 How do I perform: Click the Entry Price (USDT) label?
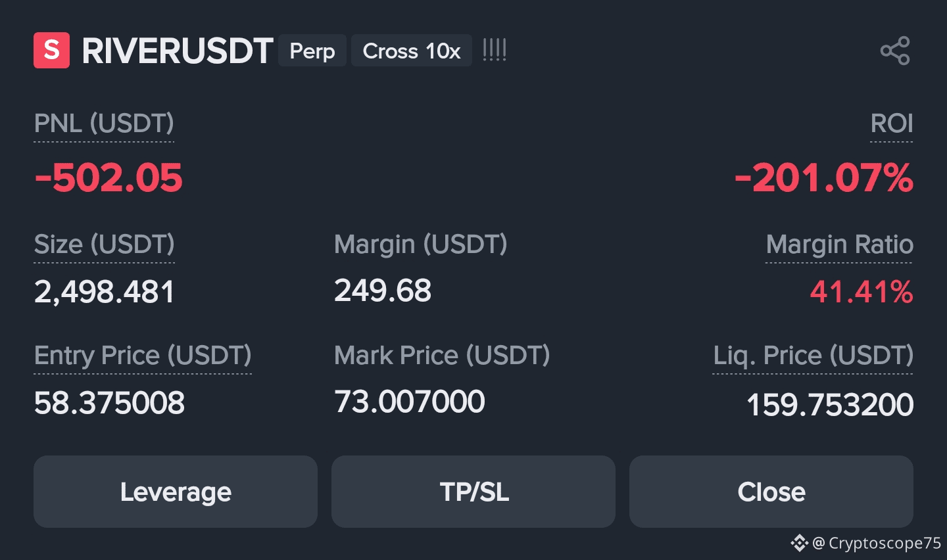click(x=143, y=356)
